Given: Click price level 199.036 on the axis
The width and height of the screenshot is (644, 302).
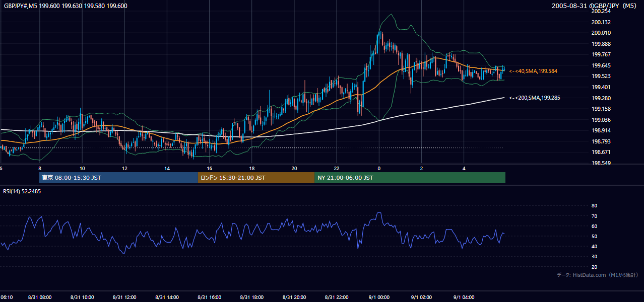Looking at the screenshot, I should (601, 120).
